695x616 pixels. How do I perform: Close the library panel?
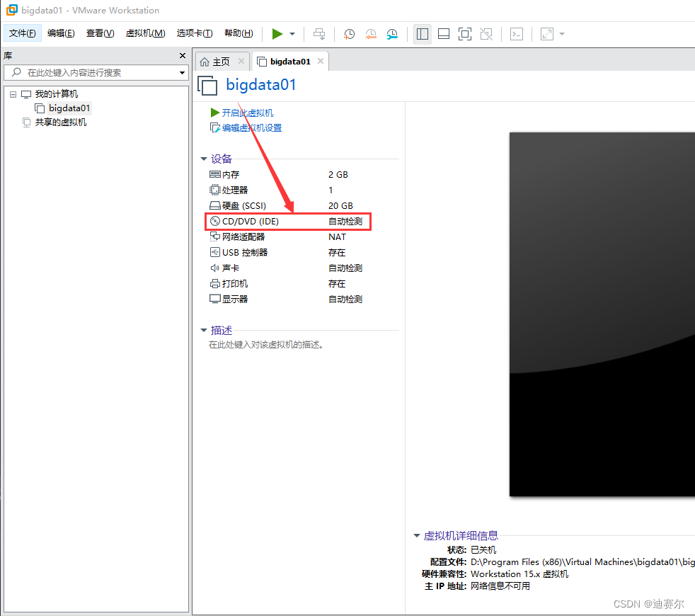(x=182, y=55)
